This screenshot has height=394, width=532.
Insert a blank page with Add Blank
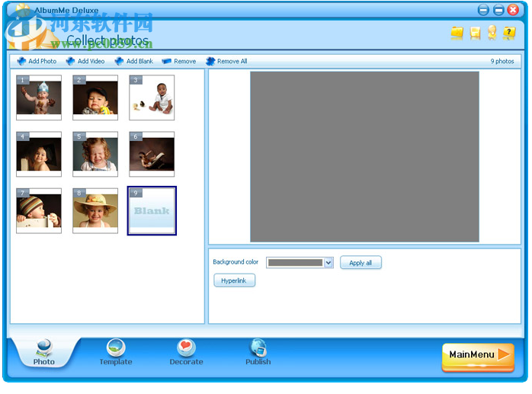tap(133, 61)
